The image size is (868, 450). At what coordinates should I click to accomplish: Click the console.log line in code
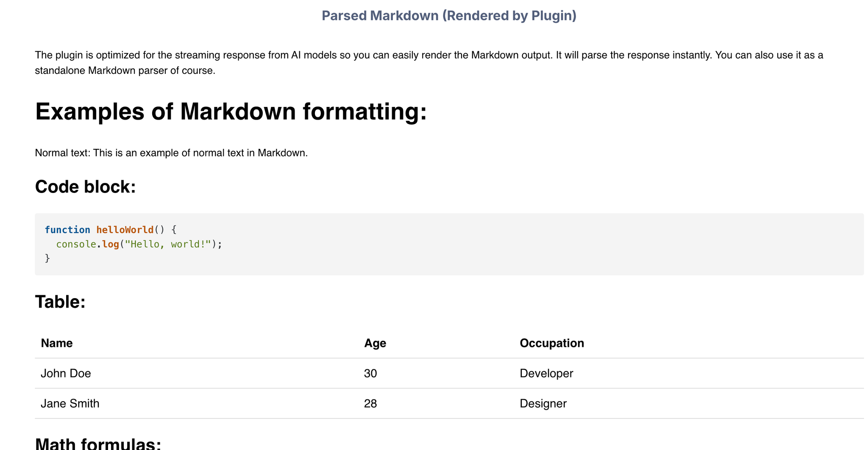pyautogui.click(x=139, y=244)
